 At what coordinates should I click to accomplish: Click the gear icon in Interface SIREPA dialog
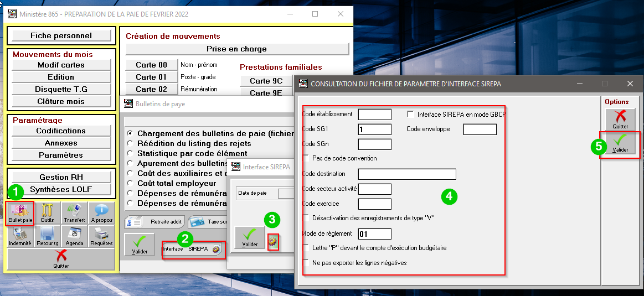pos(272,242)
